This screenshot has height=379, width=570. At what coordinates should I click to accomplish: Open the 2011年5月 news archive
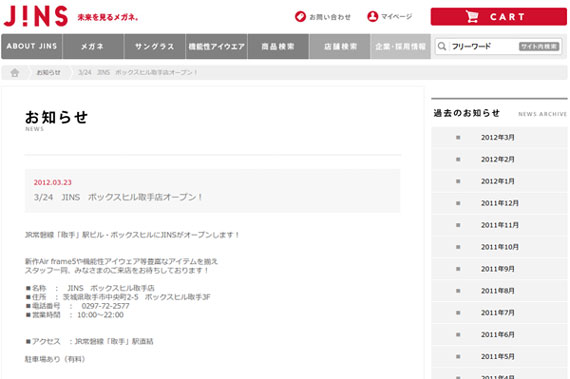(x=499, y=356)
